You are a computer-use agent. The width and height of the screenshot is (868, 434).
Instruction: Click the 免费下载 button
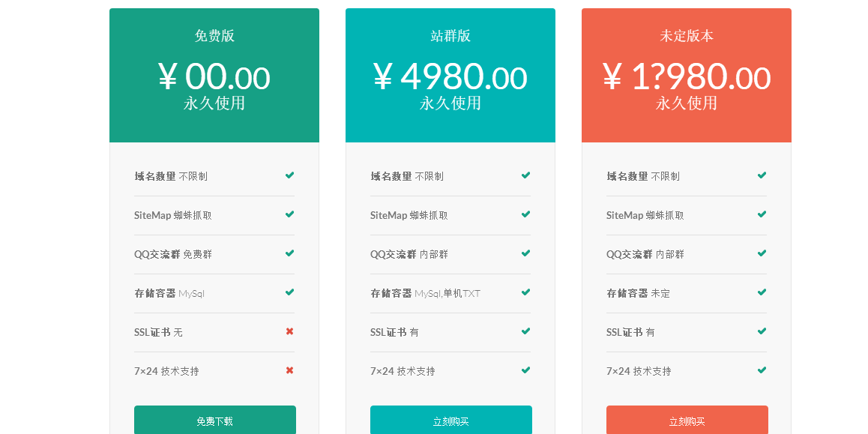215,421
